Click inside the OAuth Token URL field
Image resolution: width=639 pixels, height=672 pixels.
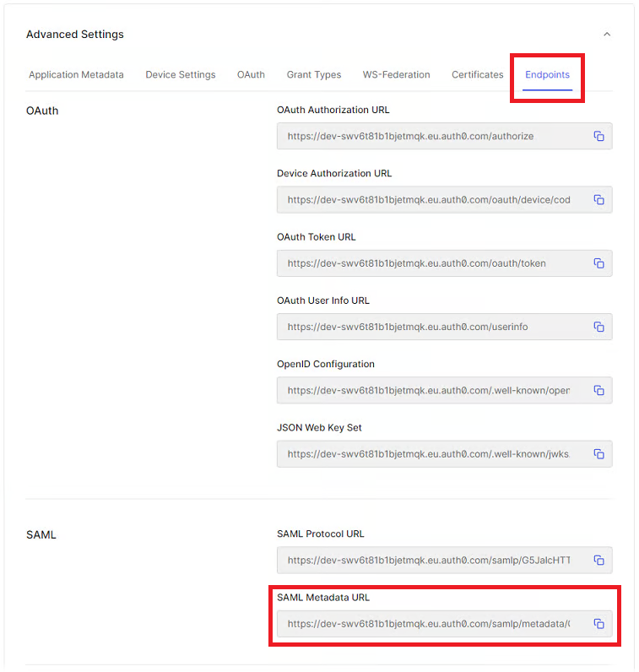[x=431, y=263]
